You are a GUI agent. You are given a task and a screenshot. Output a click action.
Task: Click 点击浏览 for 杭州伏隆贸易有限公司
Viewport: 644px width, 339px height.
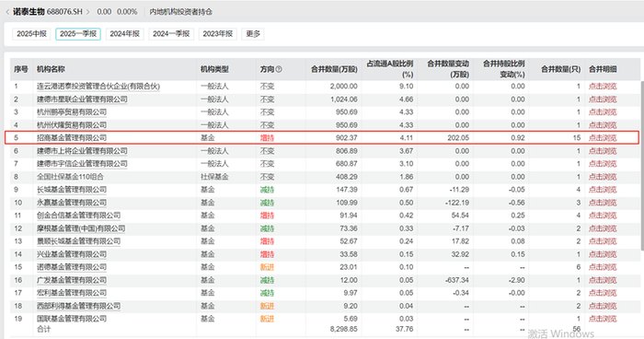[603, 125]
